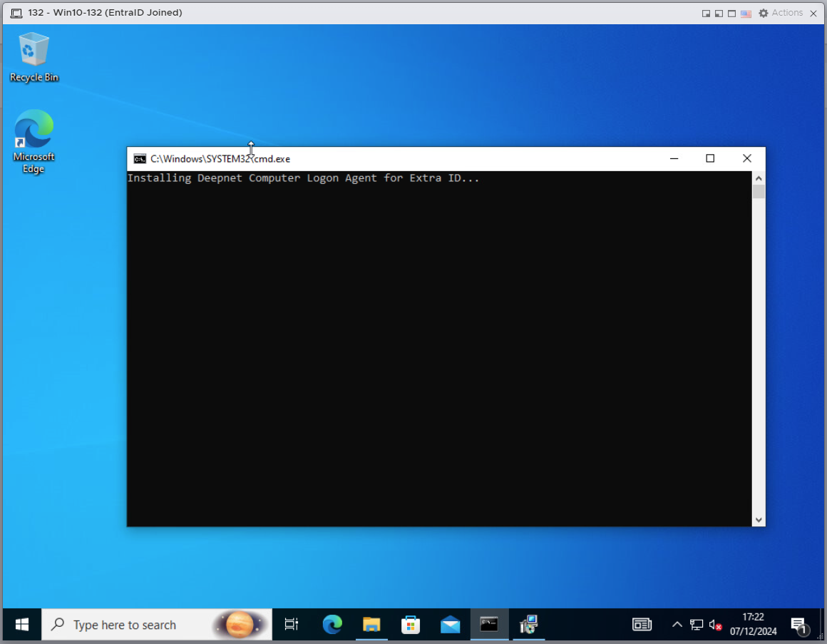827x644 pixels.
Task: Open the US flag keyboard layout selector
Action: click(746, 14)
